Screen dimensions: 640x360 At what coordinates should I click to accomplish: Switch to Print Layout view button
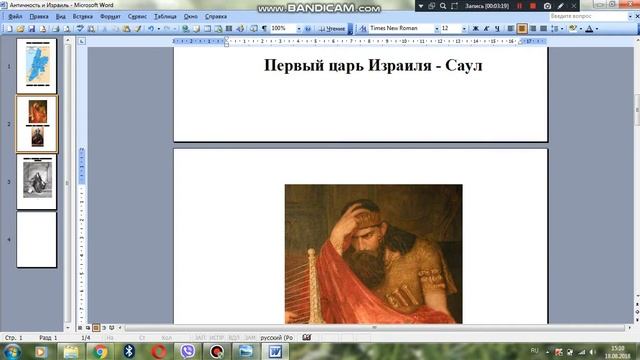pyautogui.click(x=96, y=328)
